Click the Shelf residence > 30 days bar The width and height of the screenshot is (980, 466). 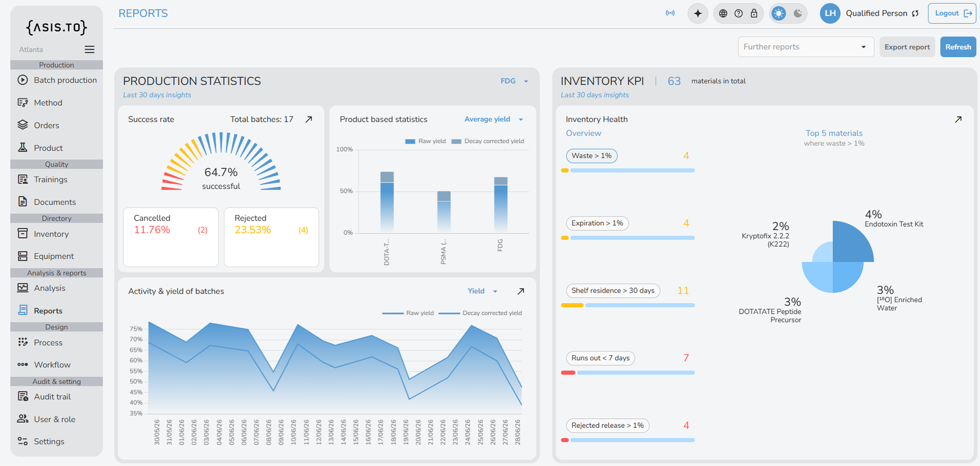tap(627, 305)
